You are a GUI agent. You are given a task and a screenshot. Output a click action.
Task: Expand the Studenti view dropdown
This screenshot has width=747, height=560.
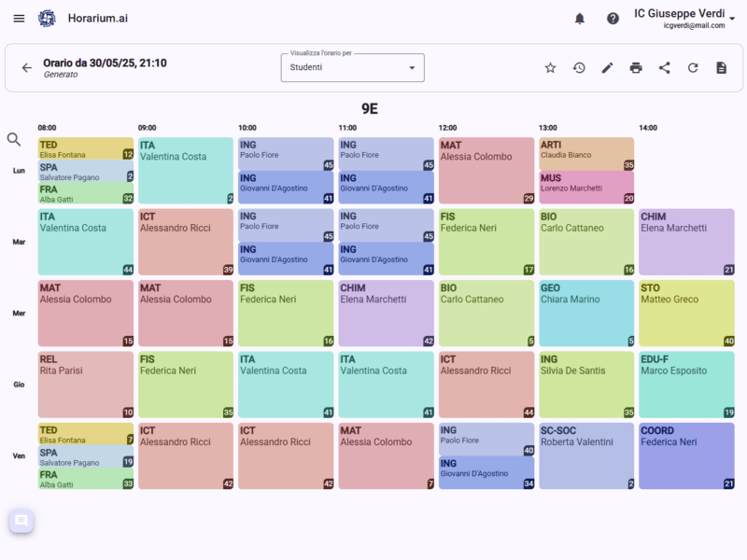(x=352, y=68)
